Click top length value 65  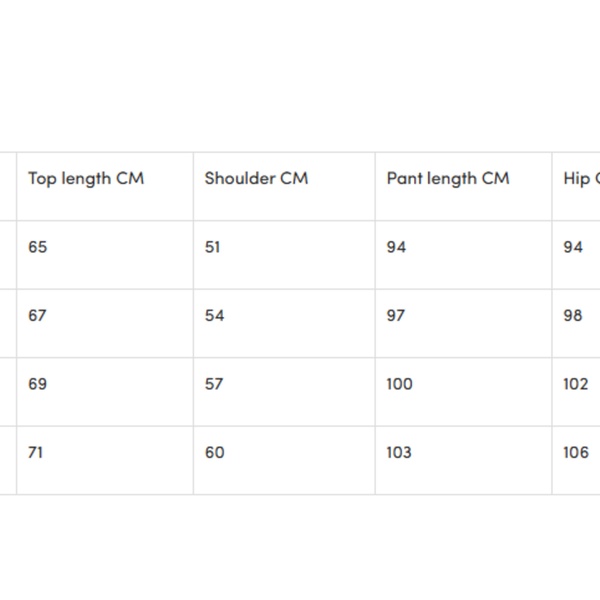pyautogui.click(x=38, y=247)
